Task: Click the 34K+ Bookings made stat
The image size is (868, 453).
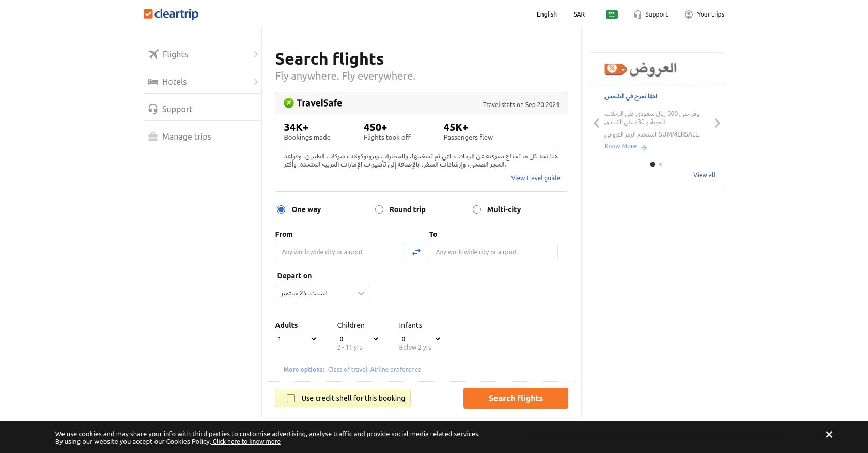Action: pyautogui.click(x=307, y=131)
